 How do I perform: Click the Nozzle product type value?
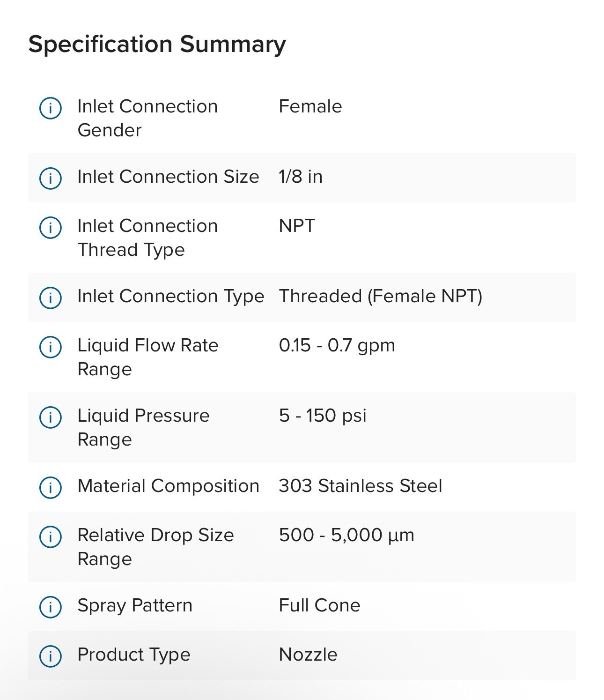click(308, 655)
